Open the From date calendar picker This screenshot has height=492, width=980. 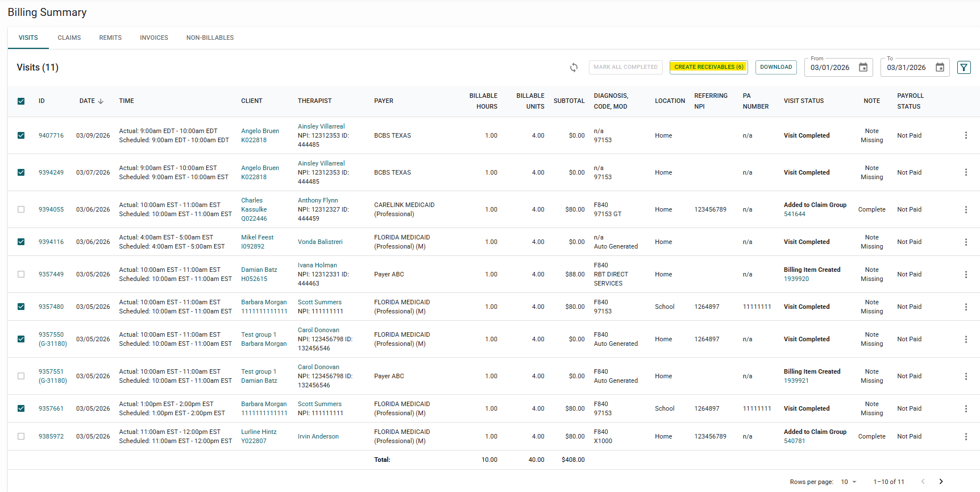863,68
